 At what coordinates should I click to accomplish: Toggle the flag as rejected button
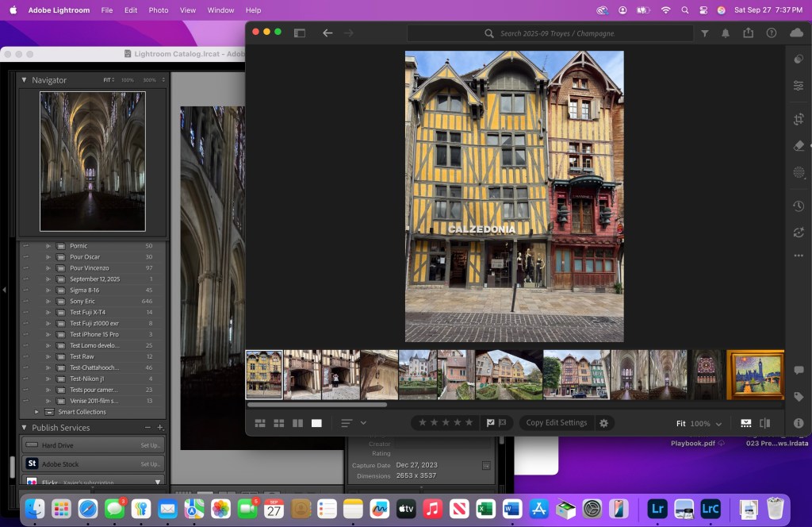coord(504,423)
